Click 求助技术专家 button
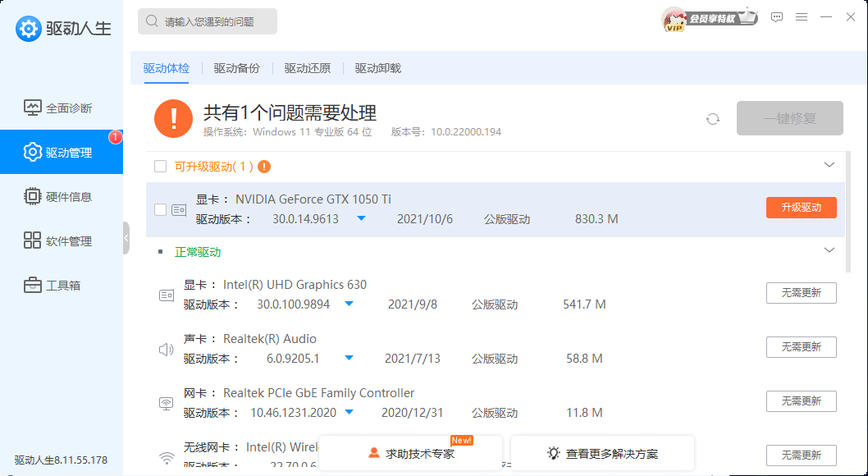 (x=411, y=453)
